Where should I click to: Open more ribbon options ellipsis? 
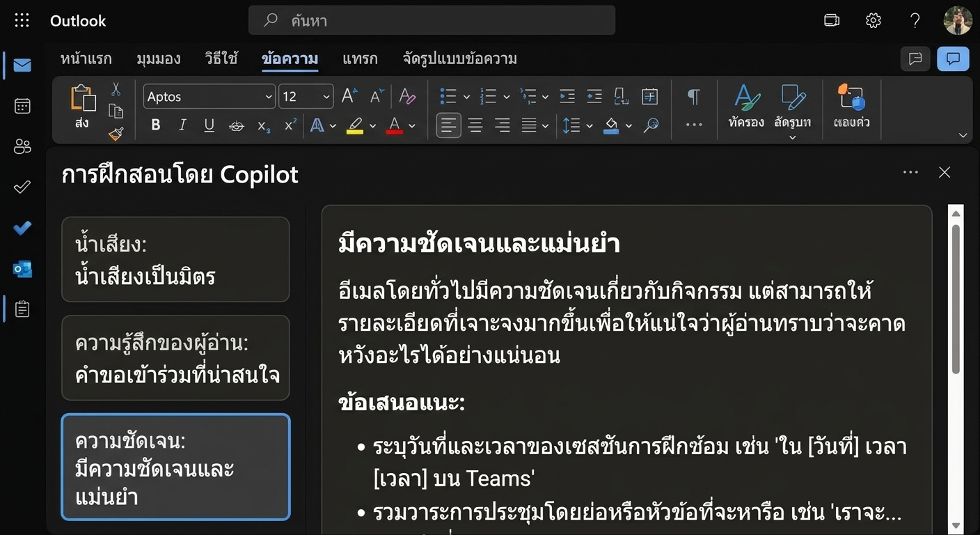694,125
